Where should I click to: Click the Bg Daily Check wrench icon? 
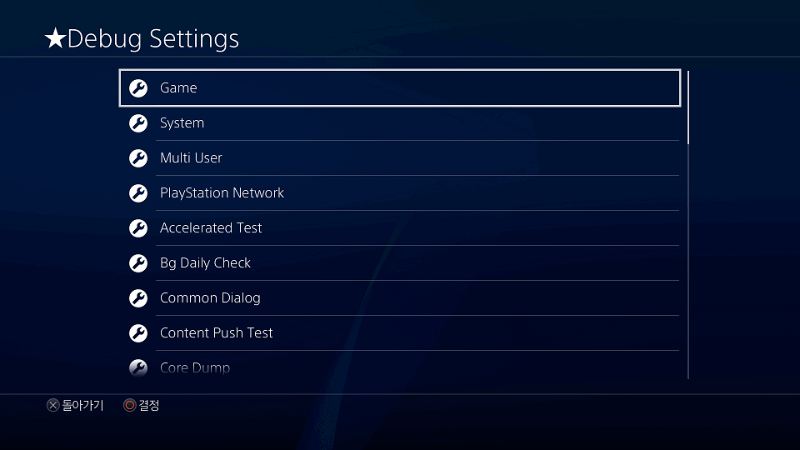click(x=138, y=263)
